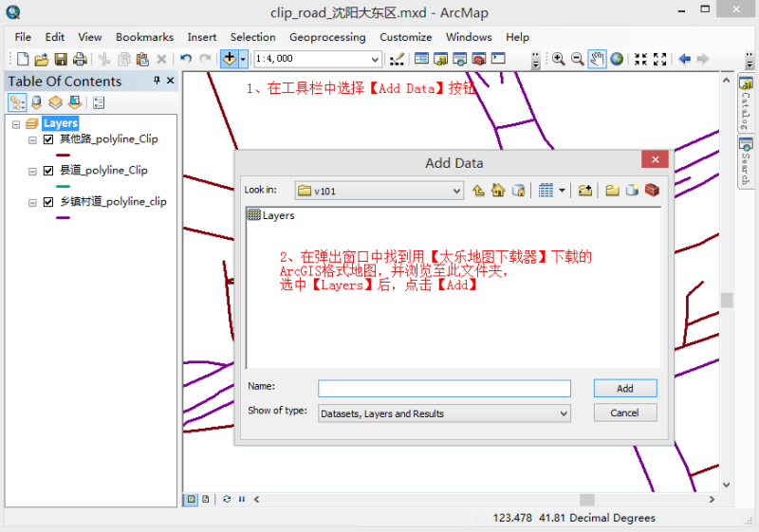
Task: Click the Full Extent globe icon
Action: coord(617,59)
